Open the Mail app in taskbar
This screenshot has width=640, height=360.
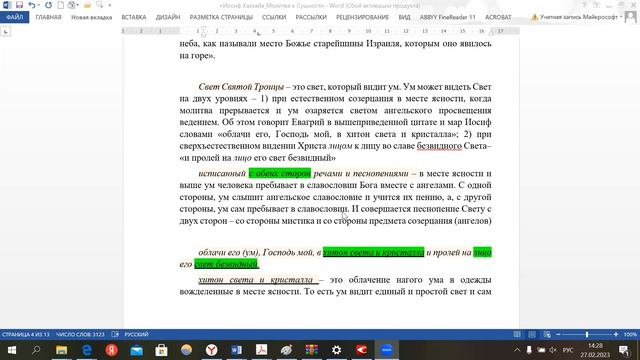pyautogui.click(x=136, y=350)
